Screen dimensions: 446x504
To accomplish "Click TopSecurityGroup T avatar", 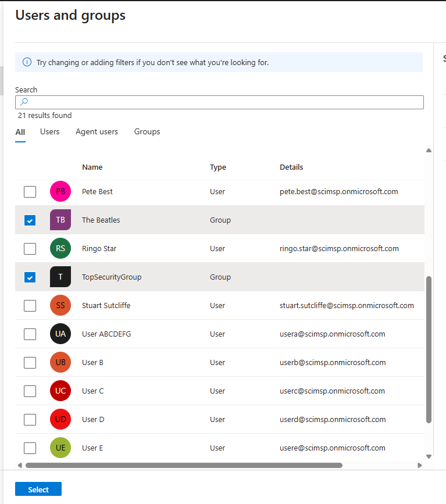I will [60, 277].
